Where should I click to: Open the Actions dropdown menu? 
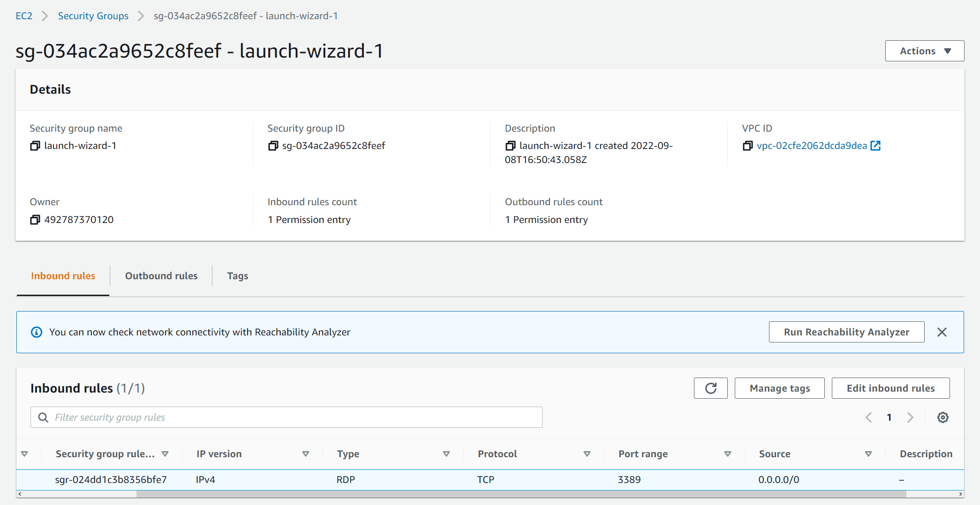[924, 51]
